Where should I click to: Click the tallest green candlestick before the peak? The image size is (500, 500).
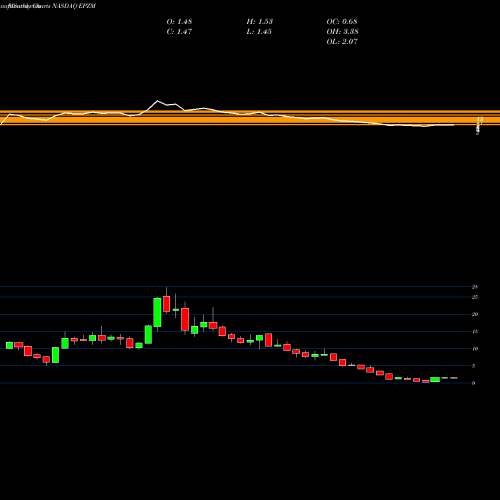point(157,312)
